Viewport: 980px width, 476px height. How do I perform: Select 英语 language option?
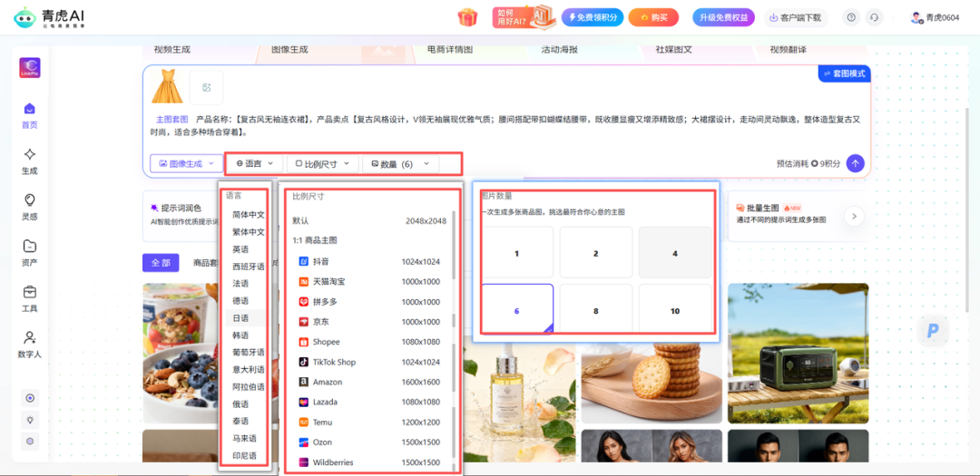(240, 249)
